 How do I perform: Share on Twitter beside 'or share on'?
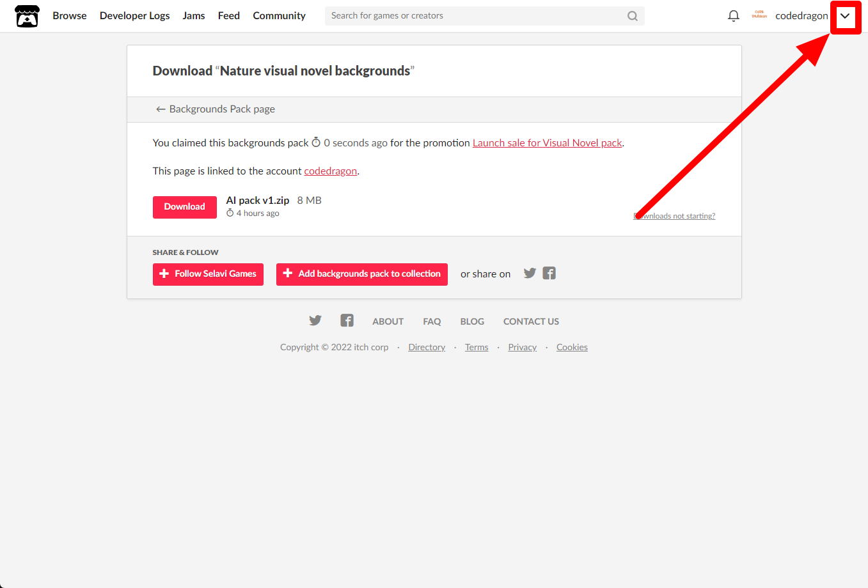coord(530,273)
